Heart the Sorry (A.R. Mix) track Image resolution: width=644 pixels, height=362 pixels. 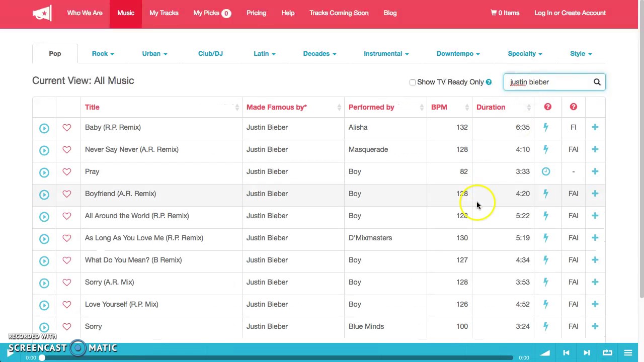67,283
